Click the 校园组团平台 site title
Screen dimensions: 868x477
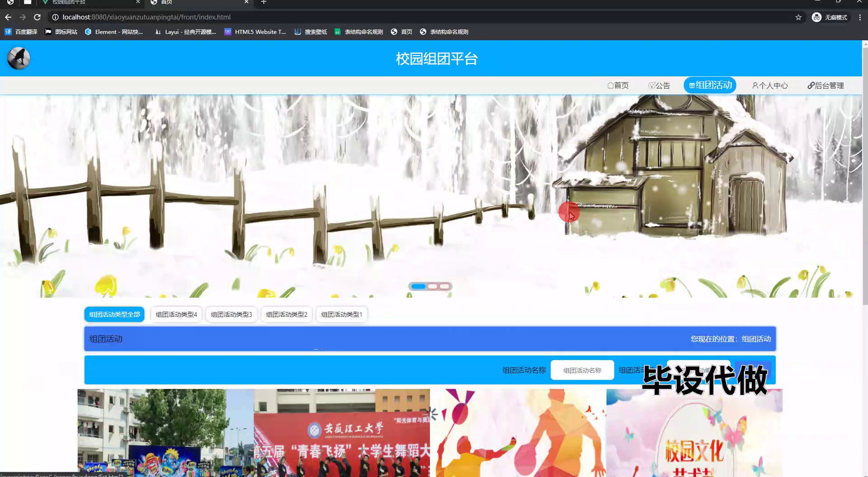[x=437, y=59]
